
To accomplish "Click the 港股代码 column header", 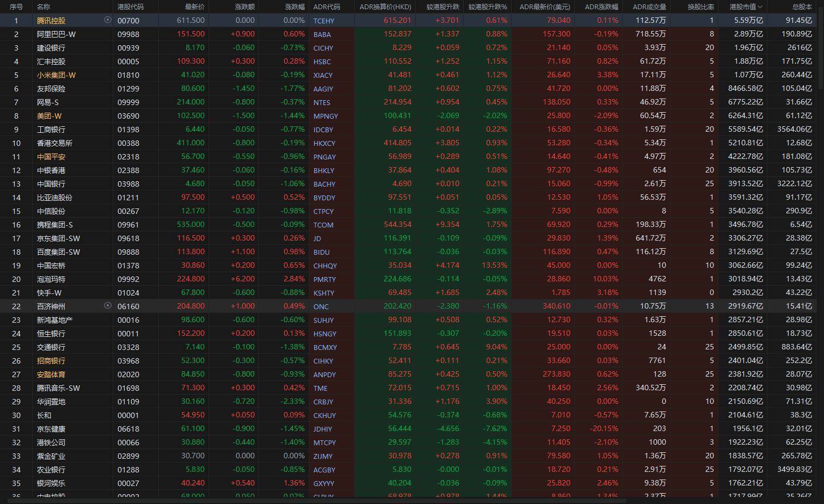I will (x=131, y=7).
